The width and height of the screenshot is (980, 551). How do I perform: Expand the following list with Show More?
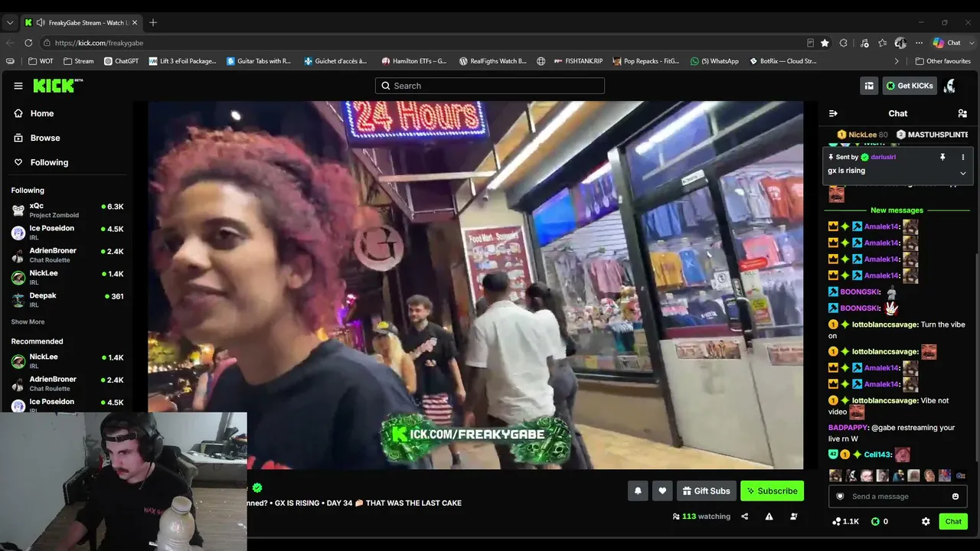pos(28,322)
